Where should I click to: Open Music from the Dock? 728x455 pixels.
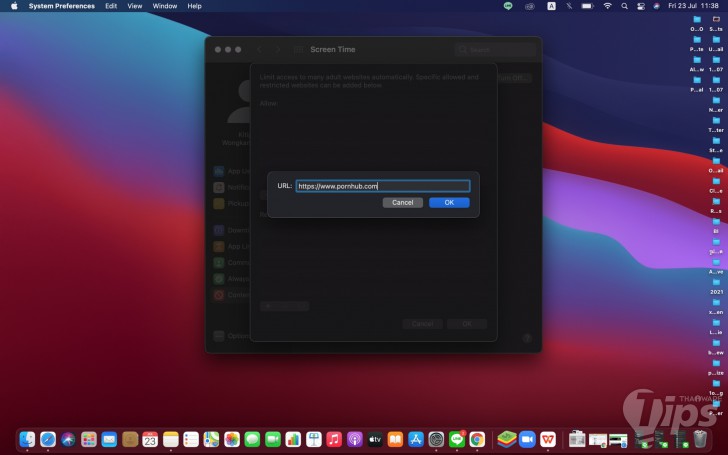pos(334,439)
